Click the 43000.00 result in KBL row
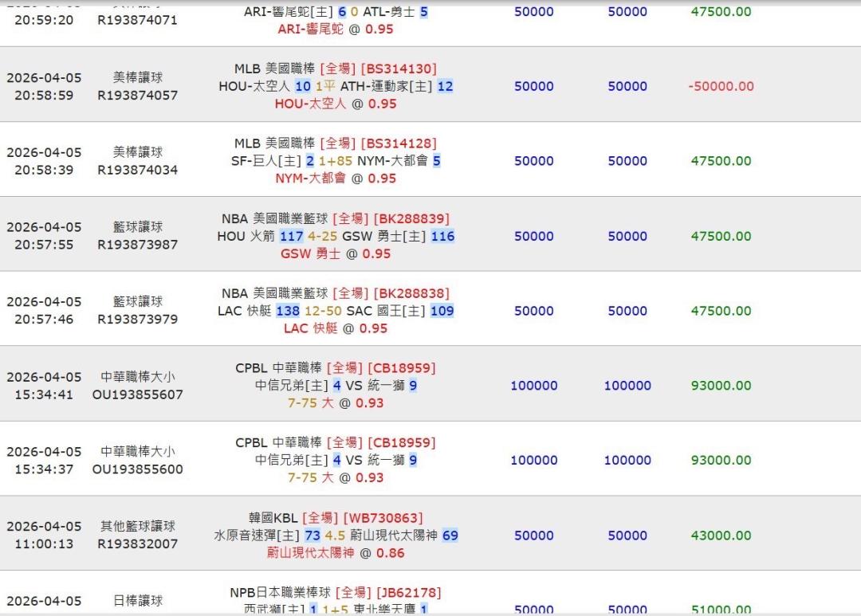This screenshot has width=861, height=616. click(721, 536)
